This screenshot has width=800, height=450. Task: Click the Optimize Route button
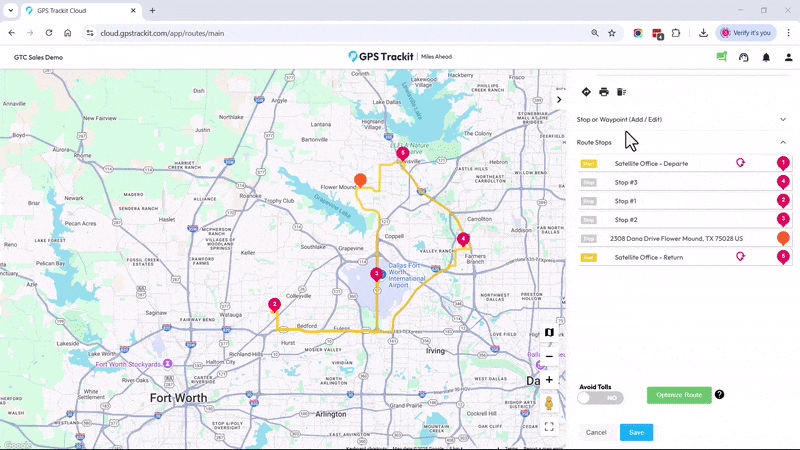click(x=679, y=395)
